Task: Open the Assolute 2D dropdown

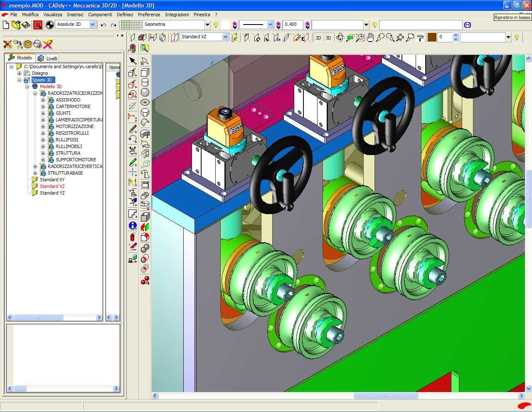Action: (92, 25)
